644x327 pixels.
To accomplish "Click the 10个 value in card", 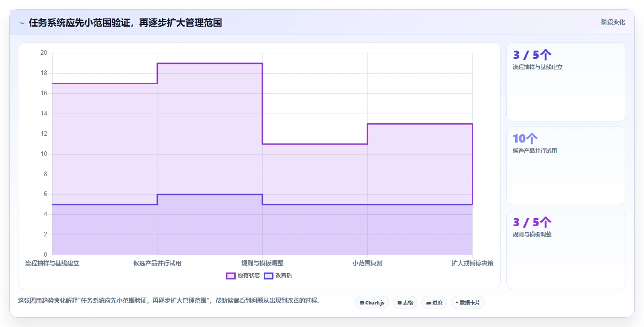I will [525, 138].
